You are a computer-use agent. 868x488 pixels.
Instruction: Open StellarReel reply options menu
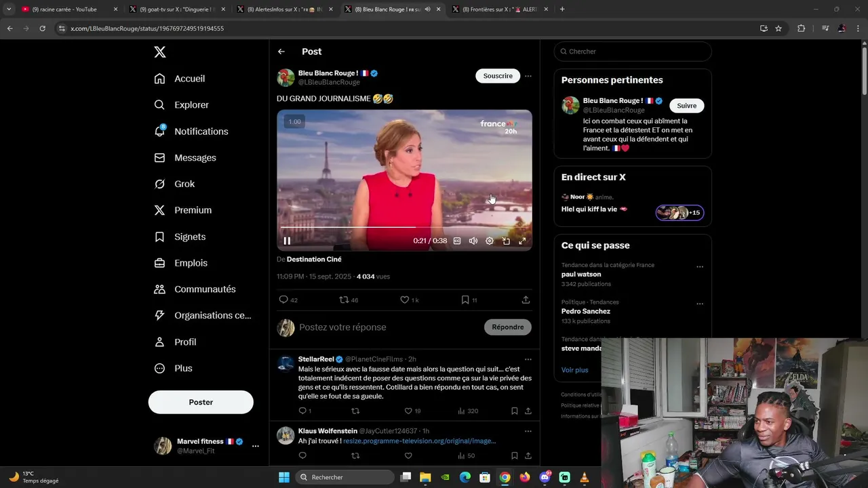528,359
